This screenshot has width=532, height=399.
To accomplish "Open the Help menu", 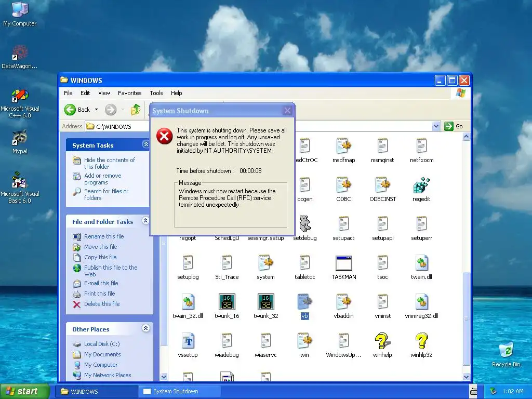I will [176, 93].
